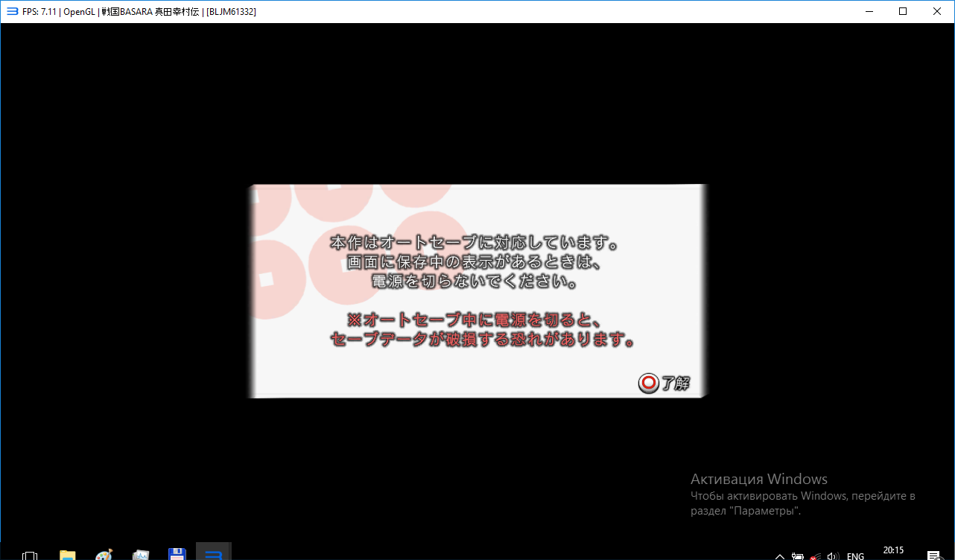Open the Action Center notifications icon
Image resolution: width=955 pixels, height=560 pixels.
pos(933,556)
